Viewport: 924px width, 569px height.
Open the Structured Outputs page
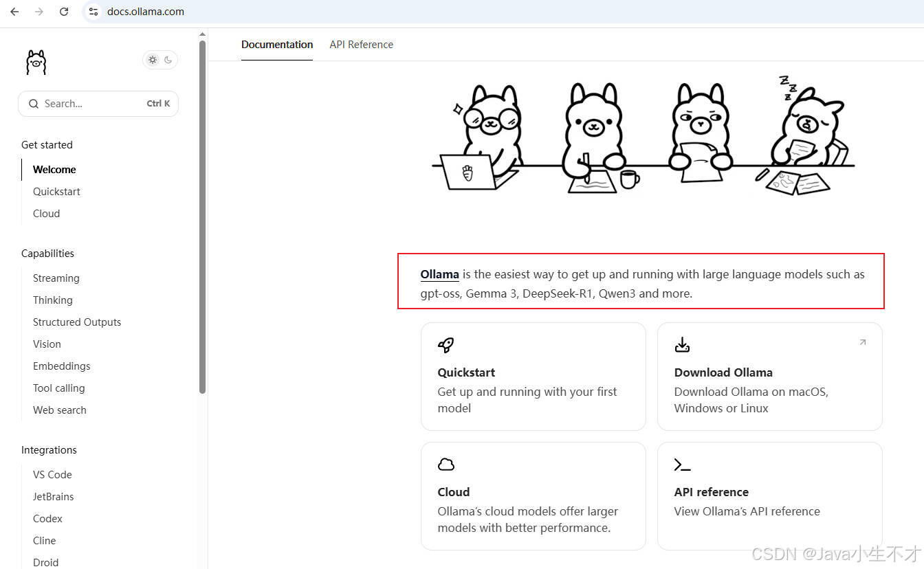[x=77, y=322]
